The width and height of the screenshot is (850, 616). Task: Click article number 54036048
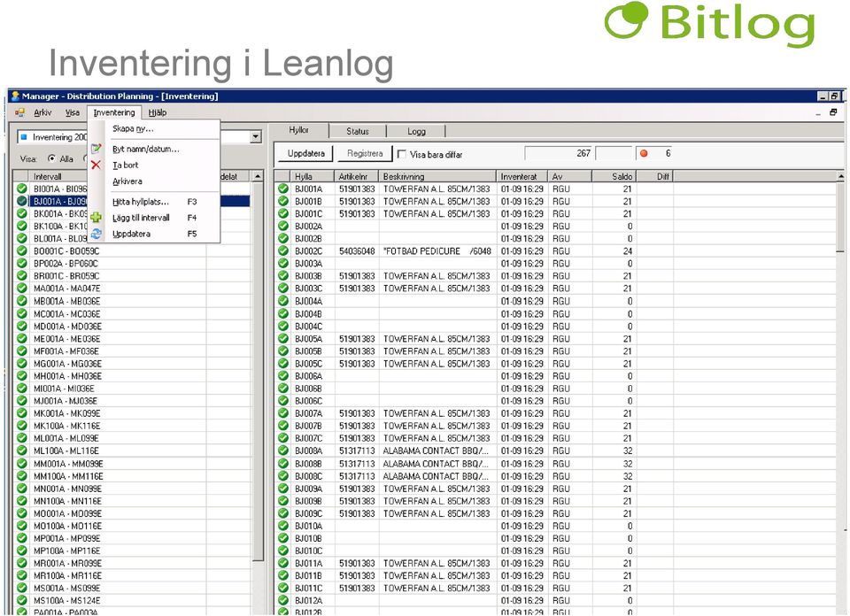coord(357,251)
